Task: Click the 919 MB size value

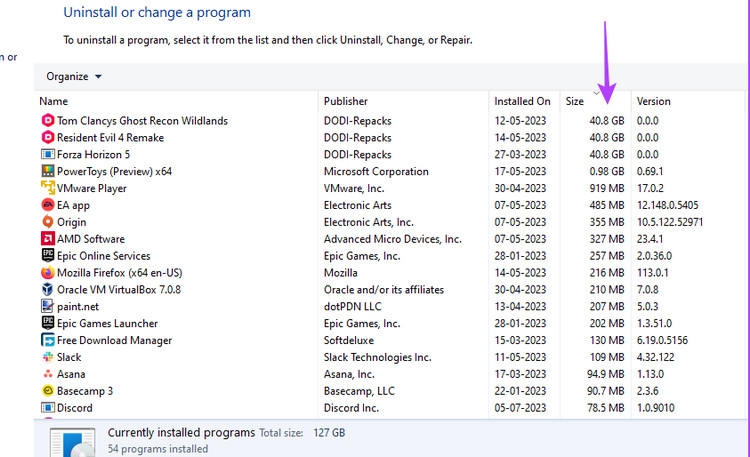Action: pos(607,189)
